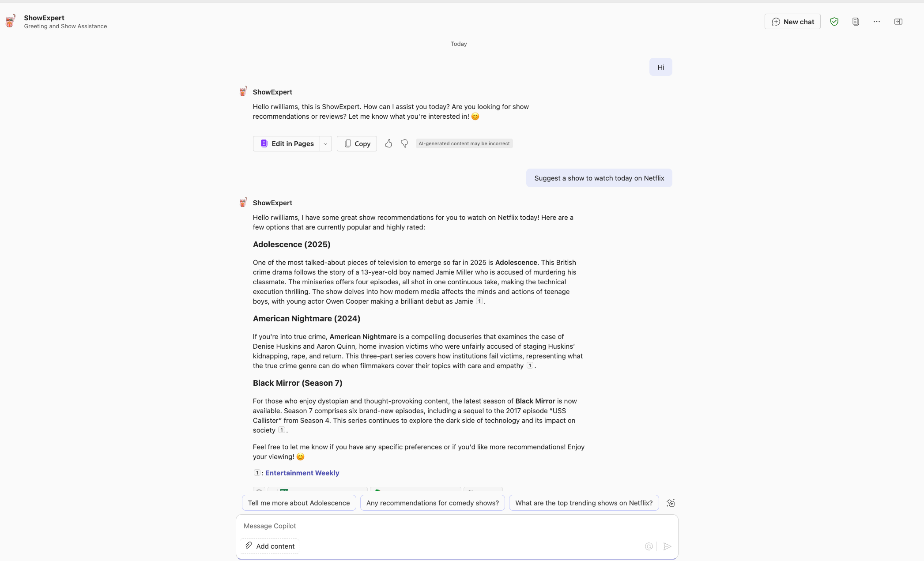This screenshot has height=561, width=924.
Task: Open the more options ellipsis menu
Action: point(876,22)
